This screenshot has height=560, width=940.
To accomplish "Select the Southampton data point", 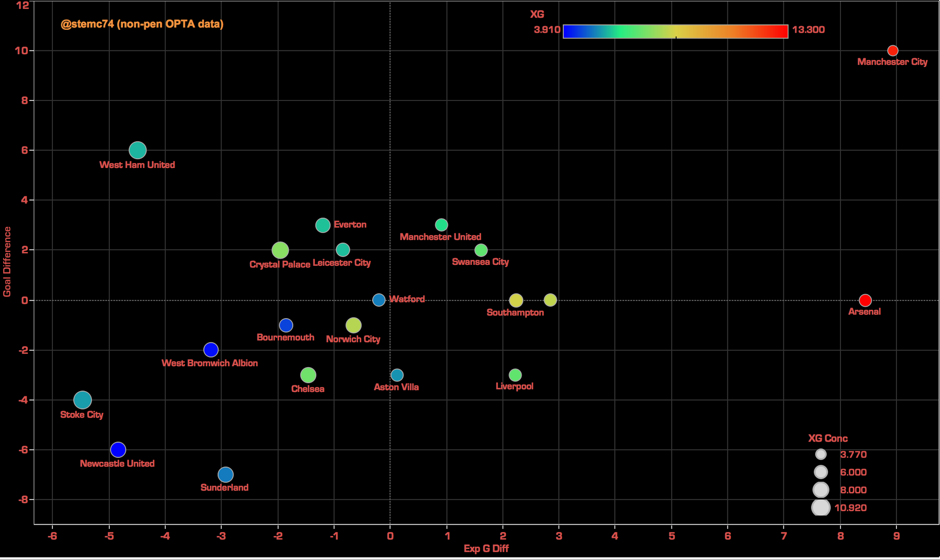I will point(516,300).
